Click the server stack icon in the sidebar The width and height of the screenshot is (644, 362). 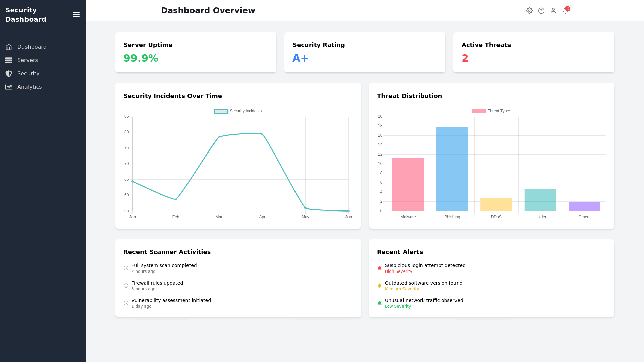pos(9,60)
